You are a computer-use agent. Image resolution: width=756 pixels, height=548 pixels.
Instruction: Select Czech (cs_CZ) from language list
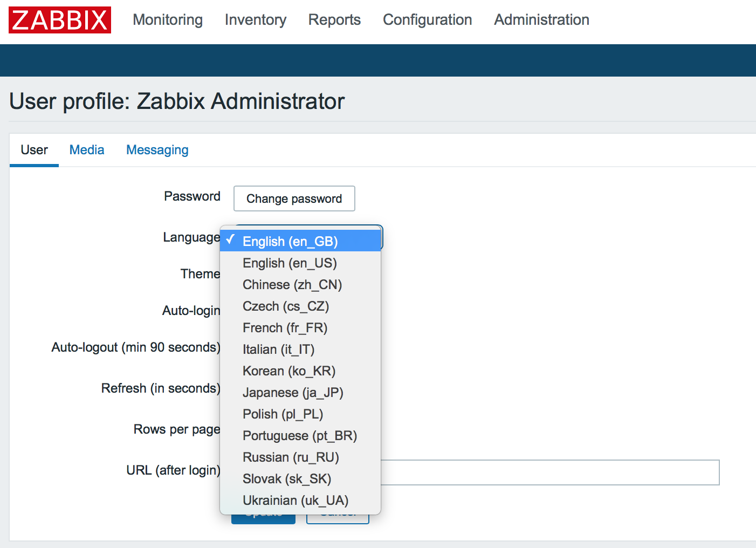(x=300, y=306)
